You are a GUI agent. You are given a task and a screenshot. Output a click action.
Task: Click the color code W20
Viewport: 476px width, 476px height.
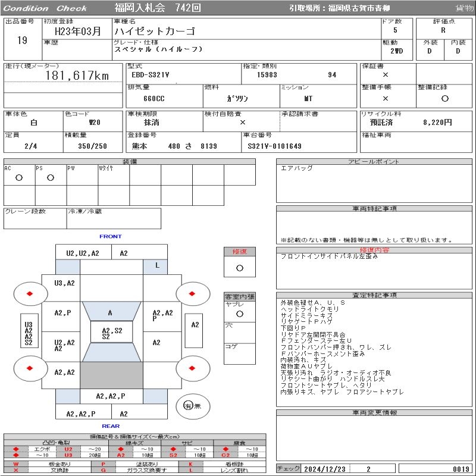(x=95, y=123)
